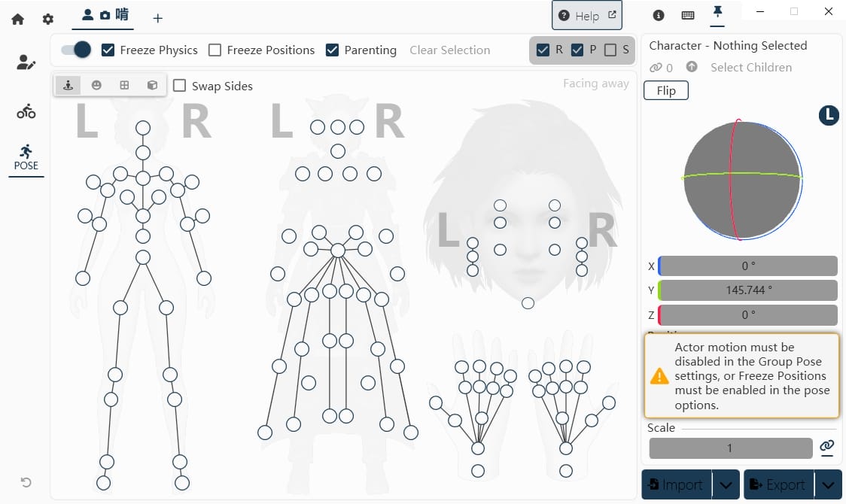Switch off the posing toggle switch
The width and height of the screenshot is (846, 504).
[76, 50]
